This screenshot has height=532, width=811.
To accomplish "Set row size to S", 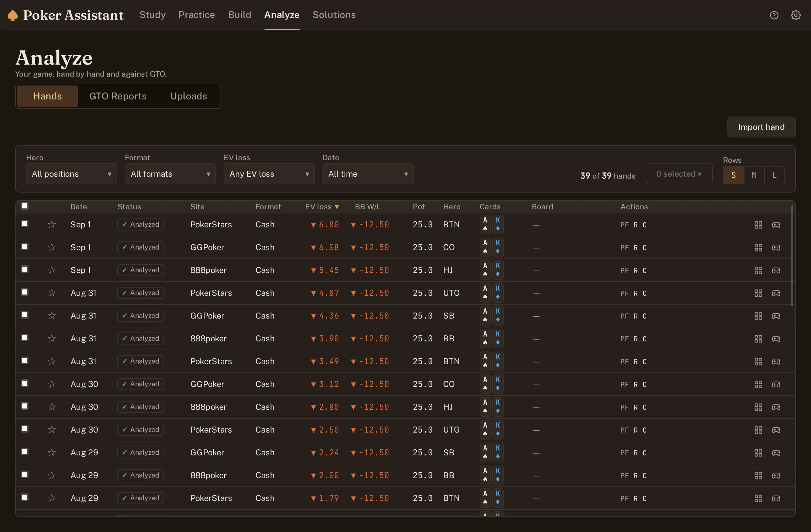I will 733,175.
